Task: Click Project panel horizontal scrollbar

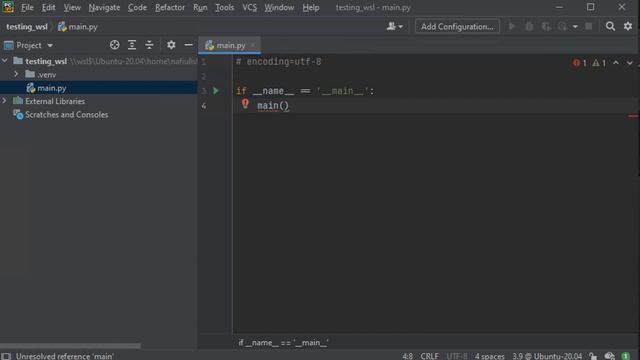Action: [70, 346]
